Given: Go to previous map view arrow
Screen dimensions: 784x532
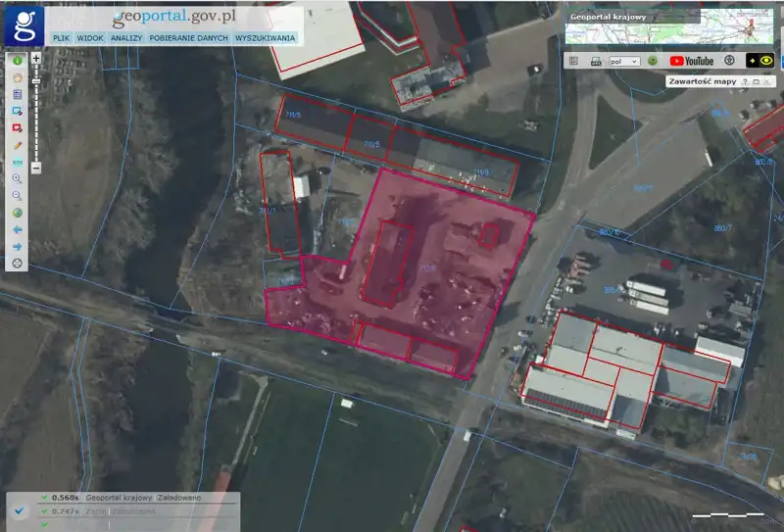Looking at the screenshot, I should (x=17, y=229).
